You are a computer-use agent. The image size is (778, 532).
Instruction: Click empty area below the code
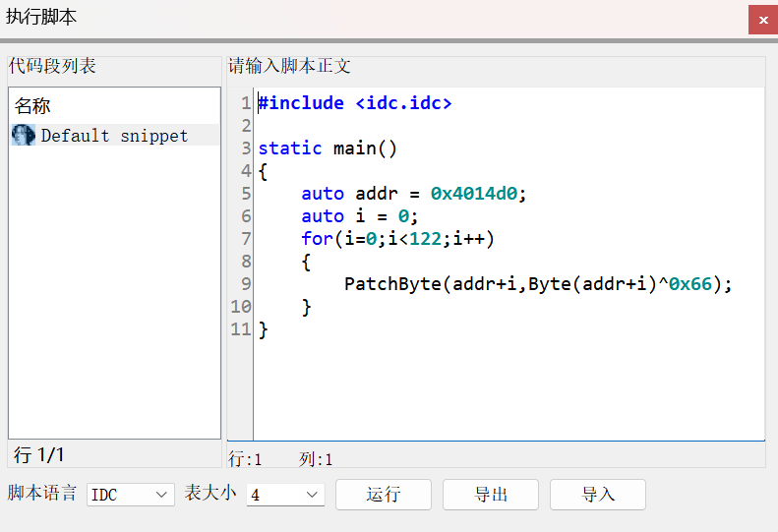507,393
